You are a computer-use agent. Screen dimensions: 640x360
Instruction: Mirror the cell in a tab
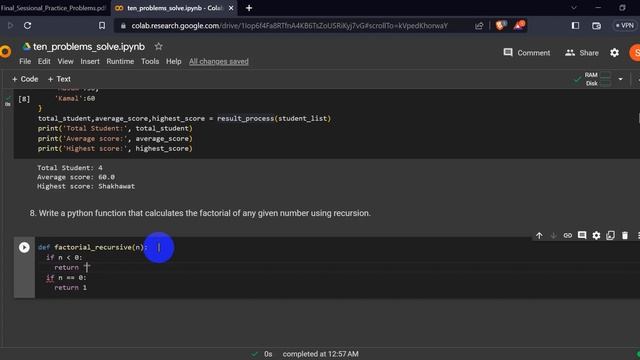point(610,236)
